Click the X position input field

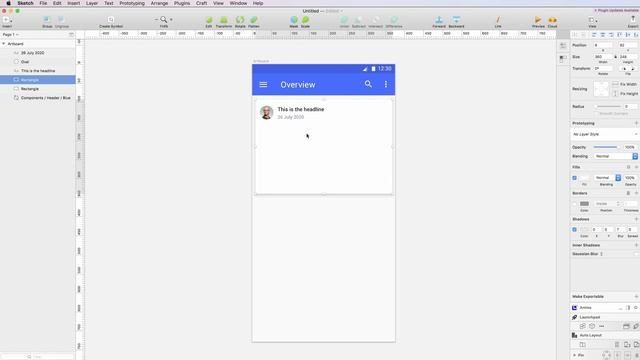tap(603, 45)
